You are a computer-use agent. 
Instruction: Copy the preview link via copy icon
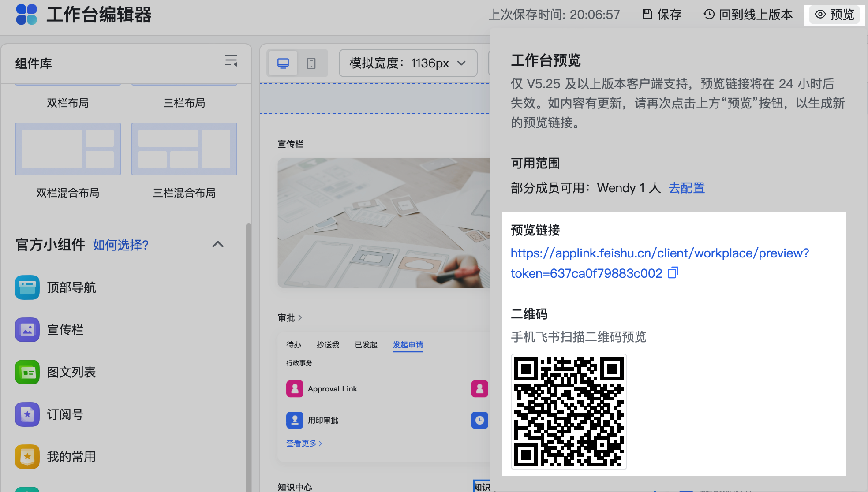(x=673, y=273)
